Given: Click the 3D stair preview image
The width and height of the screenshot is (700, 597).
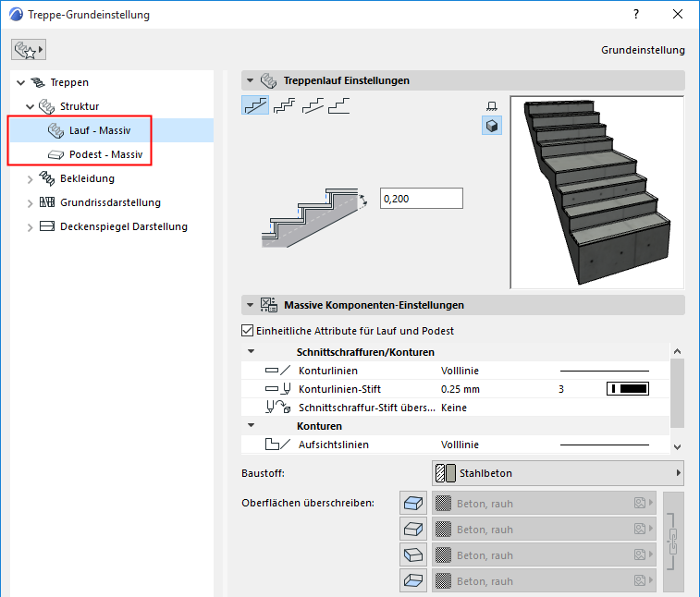Looking at the screenshot, I should click(596, 192).
